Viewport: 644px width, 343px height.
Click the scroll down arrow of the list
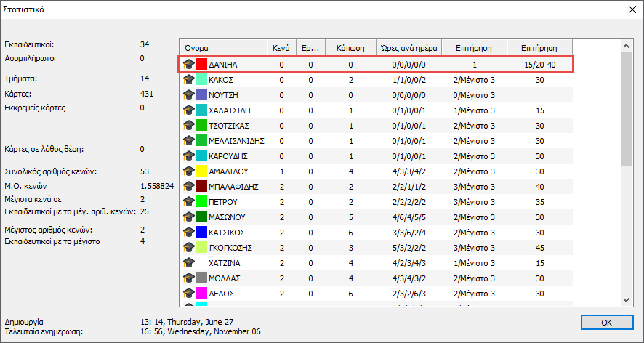point(627,299)
